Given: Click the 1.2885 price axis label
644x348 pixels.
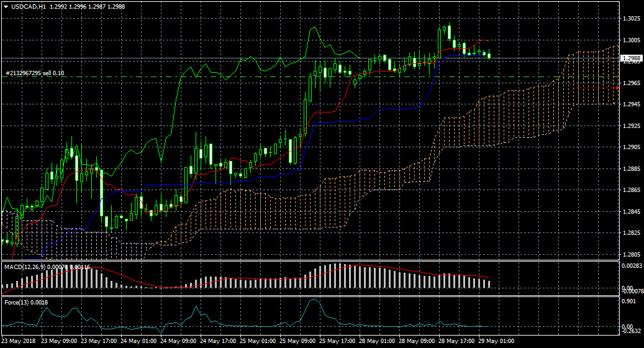Looking at the screenshot, I should coord(631,169).
